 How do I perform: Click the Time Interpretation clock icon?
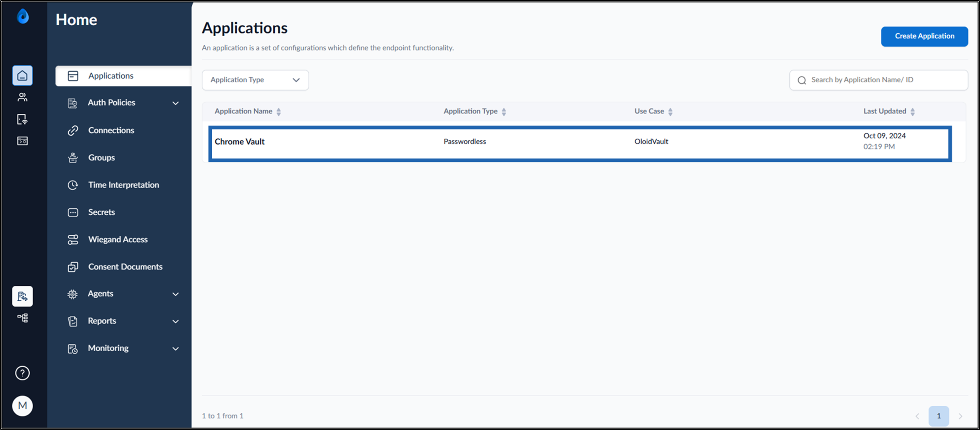pos(73,185)
